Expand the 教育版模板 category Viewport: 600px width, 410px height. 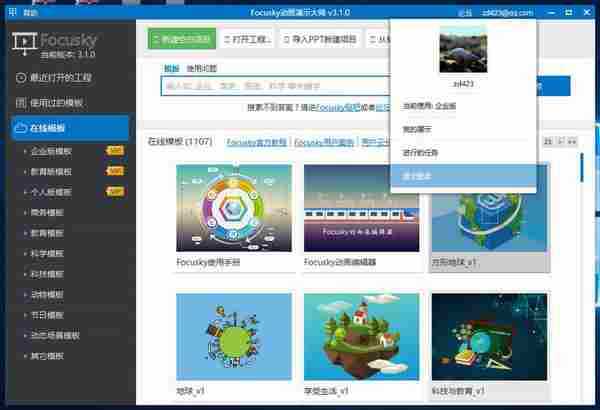(51, 172)
